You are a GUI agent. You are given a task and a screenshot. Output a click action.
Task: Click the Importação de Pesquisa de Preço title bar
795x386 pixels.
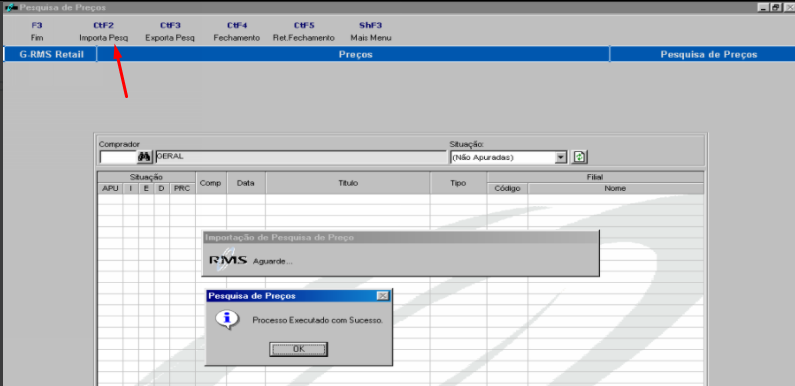coord(401,237)
